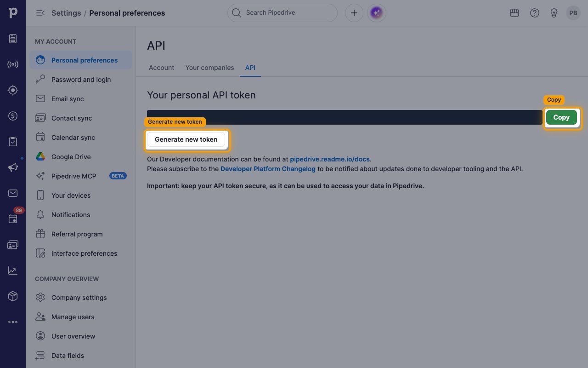
Task: Click in the Search Pipedrive field
Action: 282,13
